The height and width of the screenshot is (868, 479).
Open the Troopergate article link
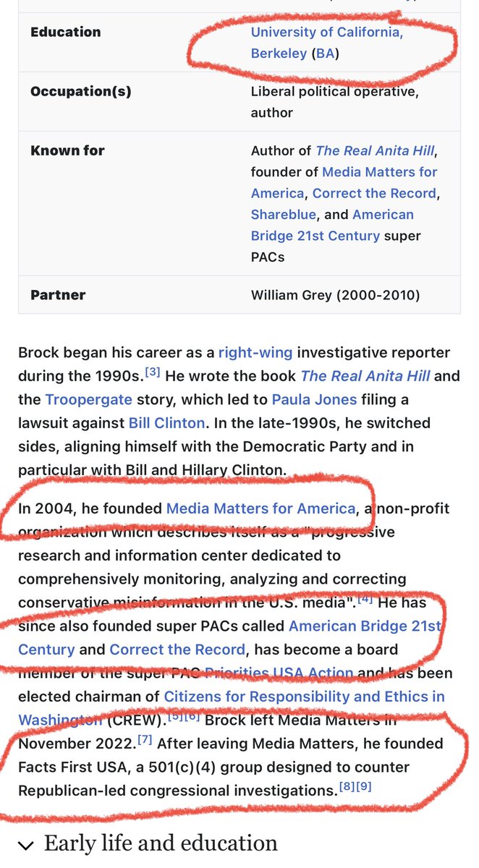88,400
